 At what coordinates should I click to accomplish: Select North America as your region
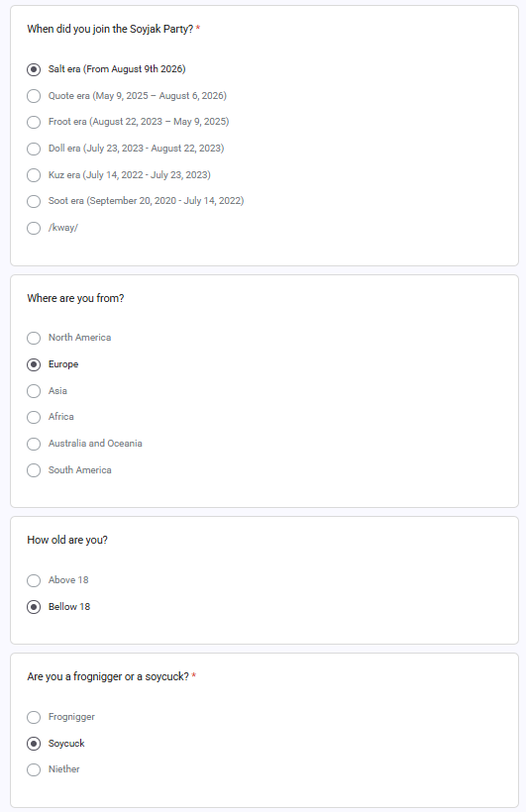pos(34,338)
